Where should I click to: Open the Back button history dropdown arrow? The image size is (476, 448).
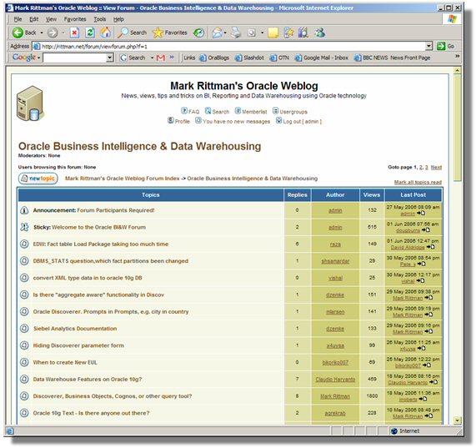click(x=42, y=33)
